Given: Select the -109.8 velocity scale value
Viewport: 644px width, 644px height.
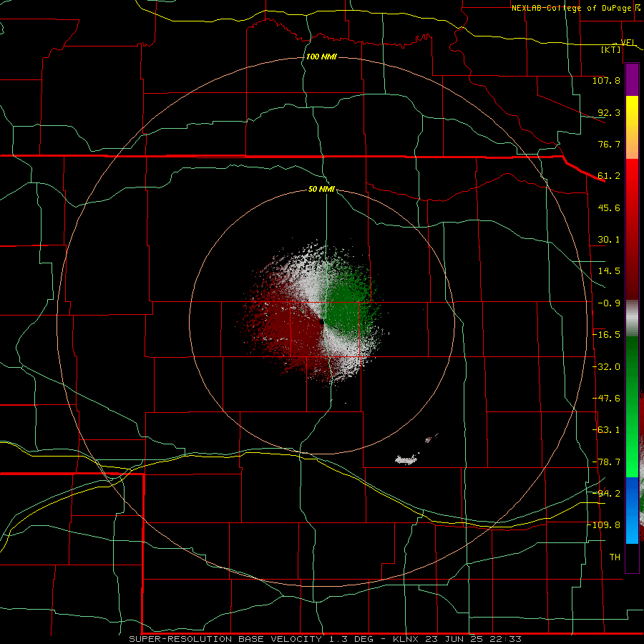Looking at the screenshot, I should click(604, 525).
